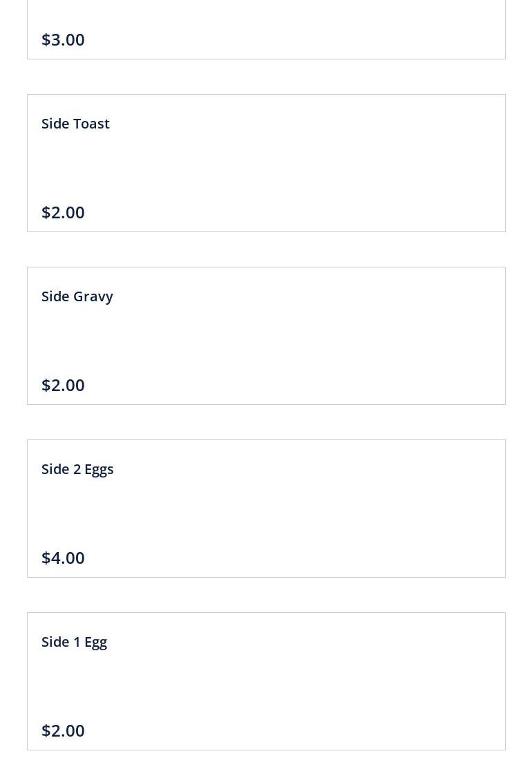The width and height of the screenshot is (532, 767).
Task: Click the $2.00 price under Side Toast
Action: (x=63, y=212)
